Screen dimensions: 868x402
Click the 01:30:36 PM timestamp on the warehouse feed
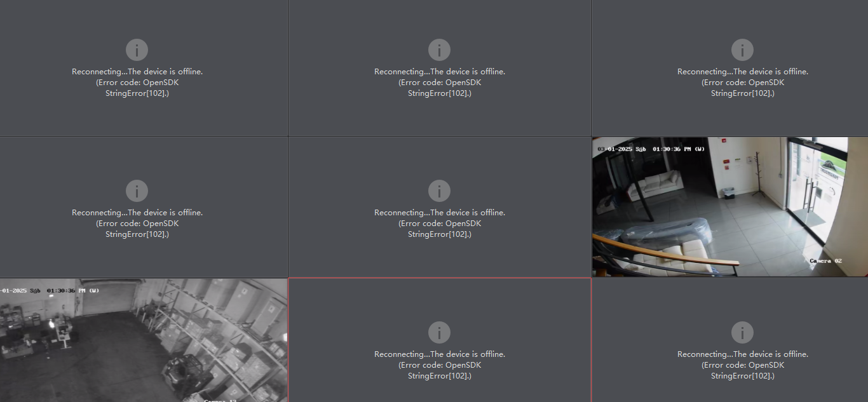[65, 290]
